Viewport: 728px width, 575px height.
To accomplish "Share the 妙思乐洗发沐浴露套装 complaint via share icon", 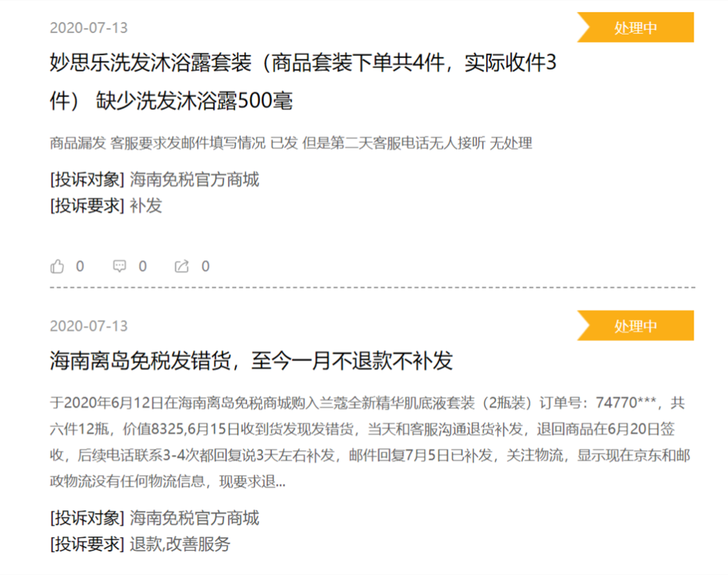I will [x=181, y=266].
